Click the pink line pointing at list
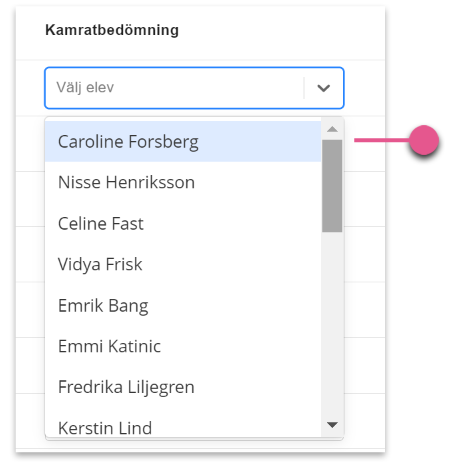 coord(382,140)
